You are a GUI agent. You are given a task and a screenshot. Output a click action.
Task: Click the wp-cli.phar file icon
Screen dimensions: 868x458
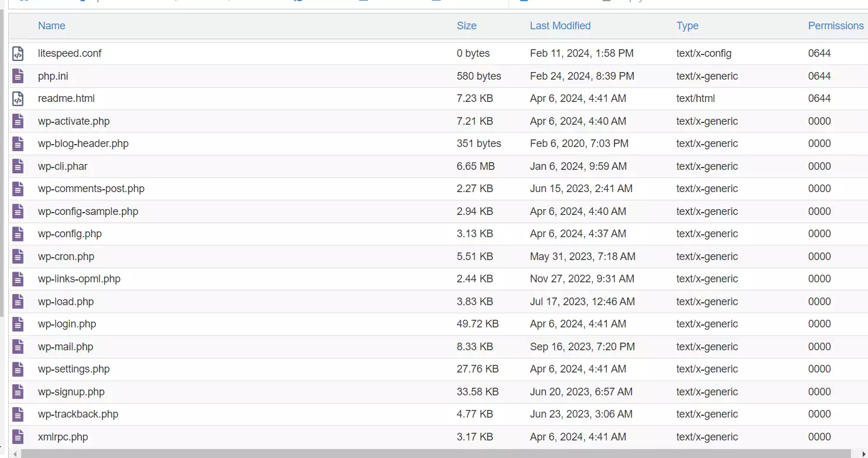18,166
